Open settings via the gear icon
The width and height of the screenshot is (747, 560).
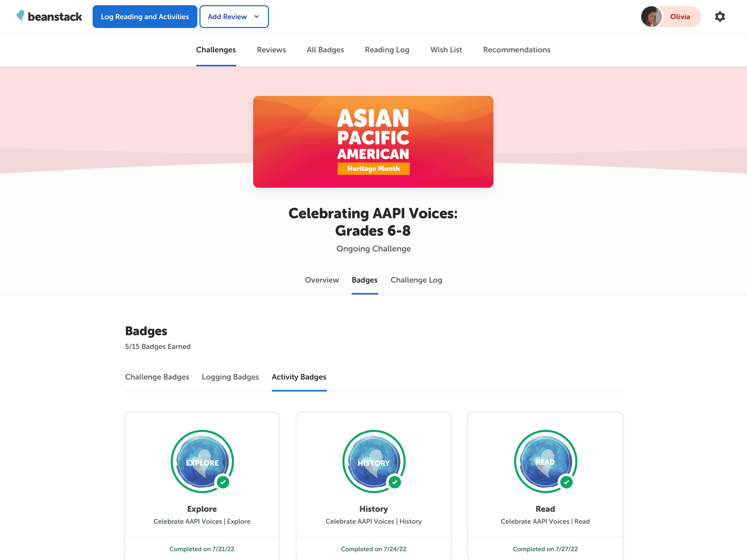(x=720, y=17)
